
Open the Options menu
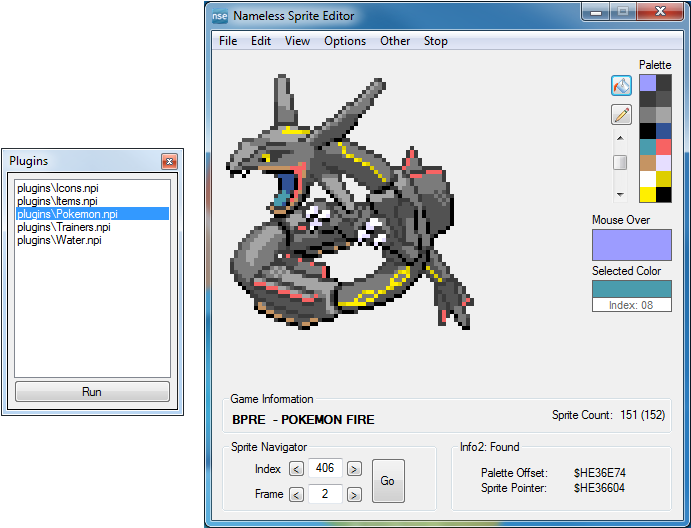click(x=345, y=41)
